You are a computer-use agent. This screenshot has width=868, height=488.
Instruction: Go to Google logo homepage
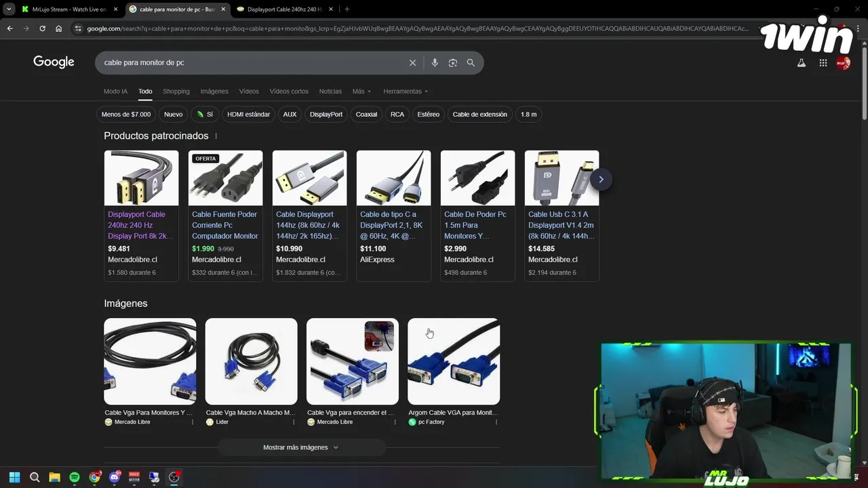point(54,62)
